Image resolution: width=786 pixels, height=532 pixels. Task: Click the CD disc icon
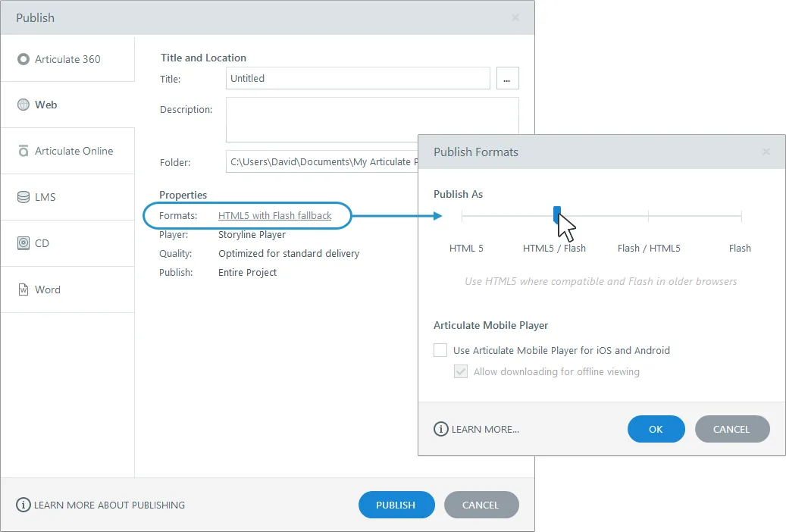(23, 243)
